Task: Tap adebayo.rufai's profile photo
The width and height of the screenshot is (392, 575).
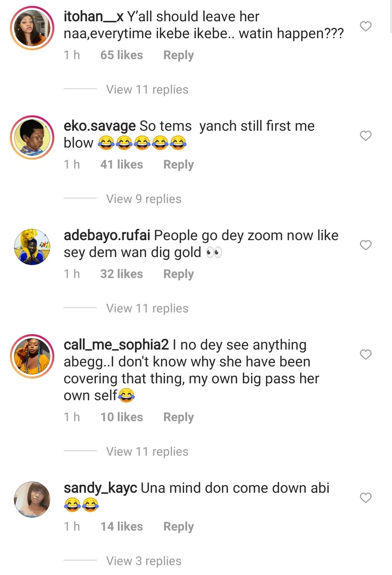Action: pyautogui.click(x=32, y=247)
